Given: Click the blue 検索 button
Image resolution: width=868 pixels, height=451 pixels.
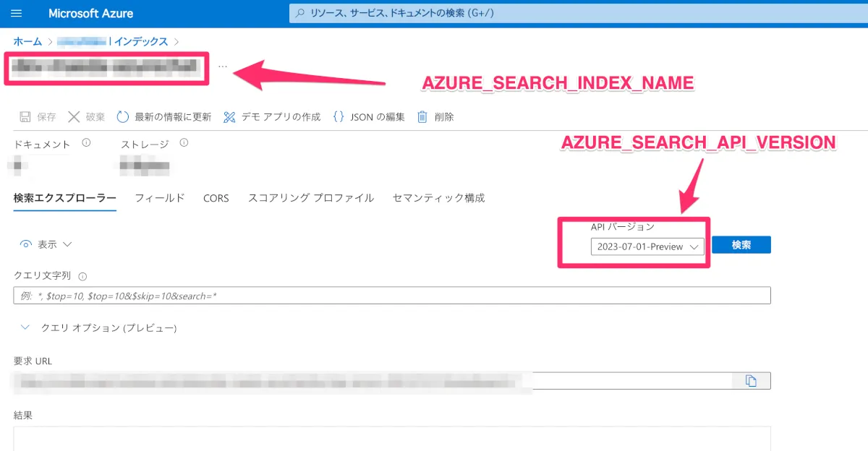Looking at the screenshot, I should 741,245.
